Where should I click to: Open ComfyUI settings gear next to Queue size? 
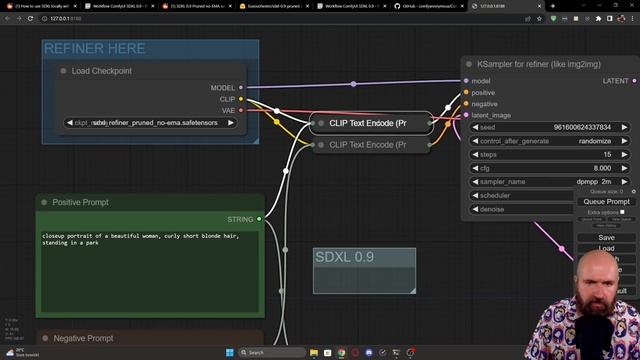(633, 191)
